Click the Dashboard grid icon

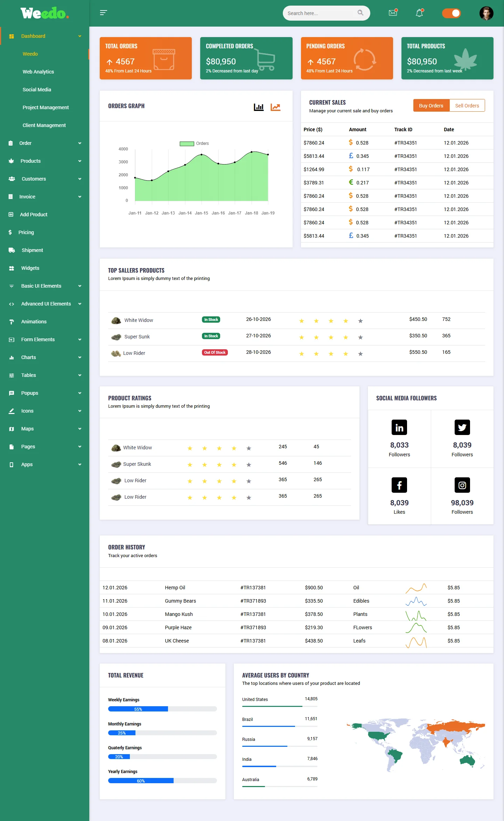tap(12, 36)
